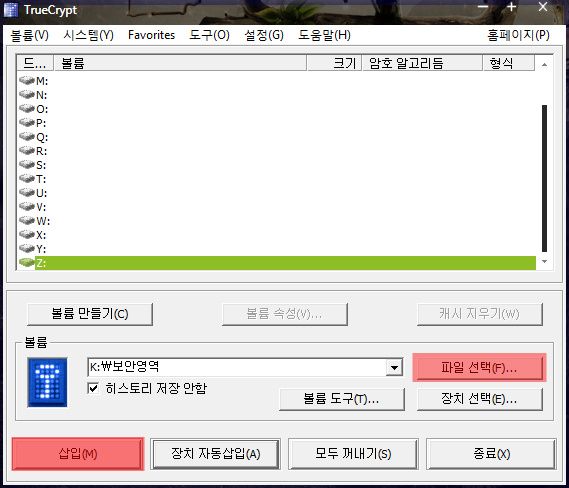The image size is (569, 488).
Task: Minimize the TrueCrypt window
Action: click(x=483, y=7)
